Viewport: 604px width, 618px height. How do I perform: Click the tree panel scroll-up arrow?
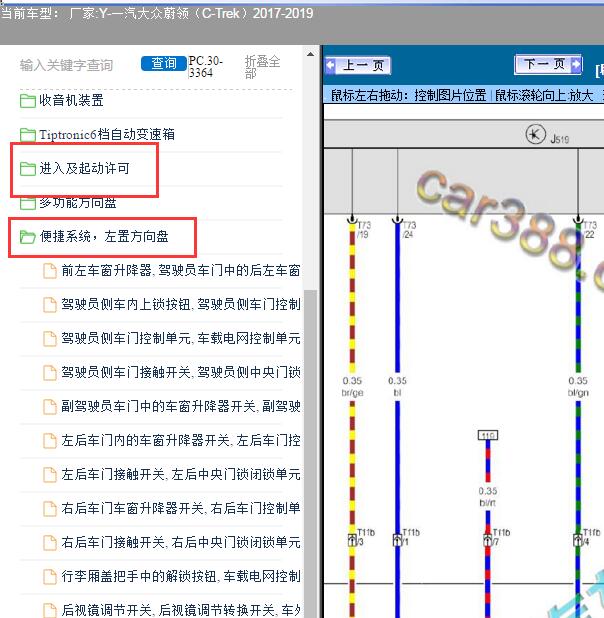311,54
